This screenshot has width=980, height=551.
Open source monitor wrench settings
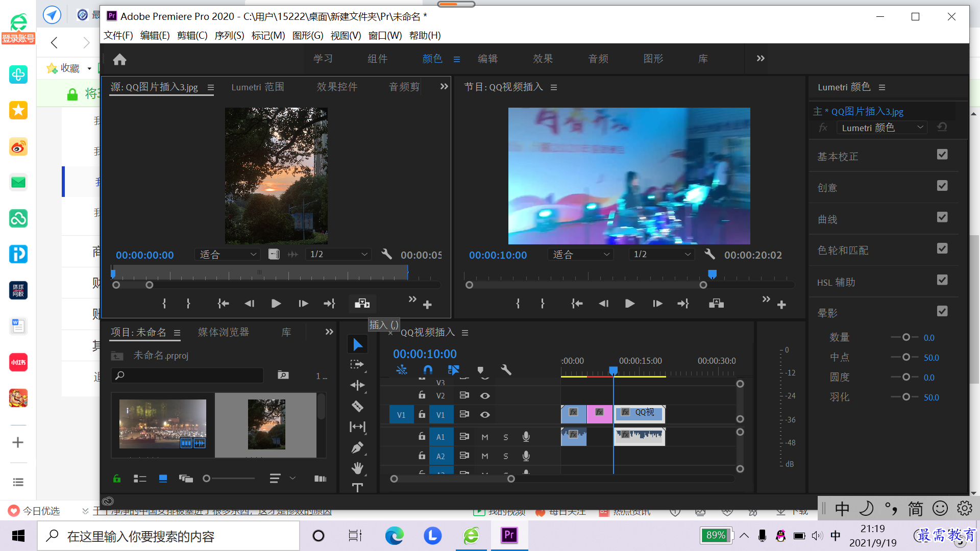(x=387, y=254)
